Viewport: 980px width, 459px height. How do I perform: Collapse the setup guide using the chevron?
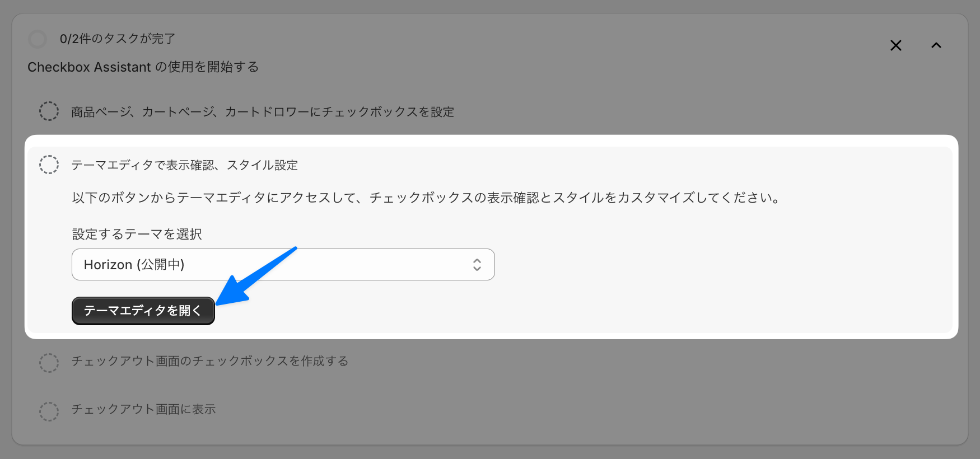[936, 45]
